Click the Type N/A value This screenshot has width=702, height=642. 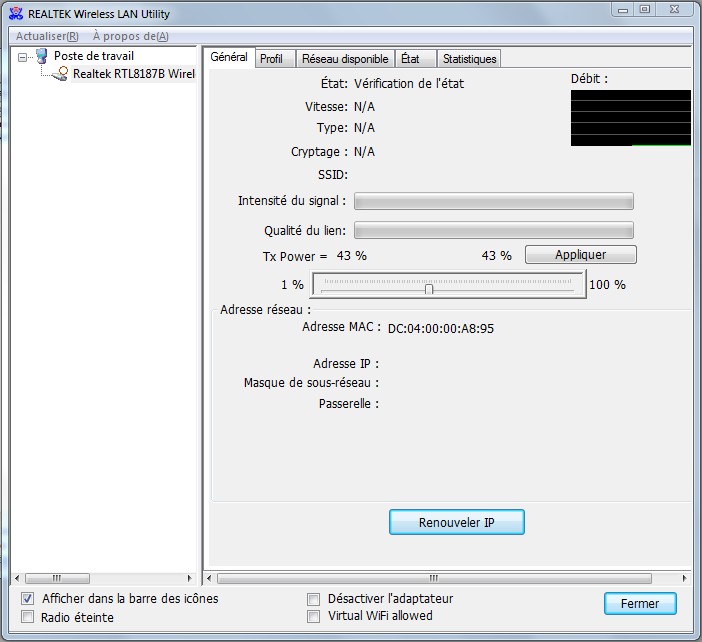click(x=364, y=128)
